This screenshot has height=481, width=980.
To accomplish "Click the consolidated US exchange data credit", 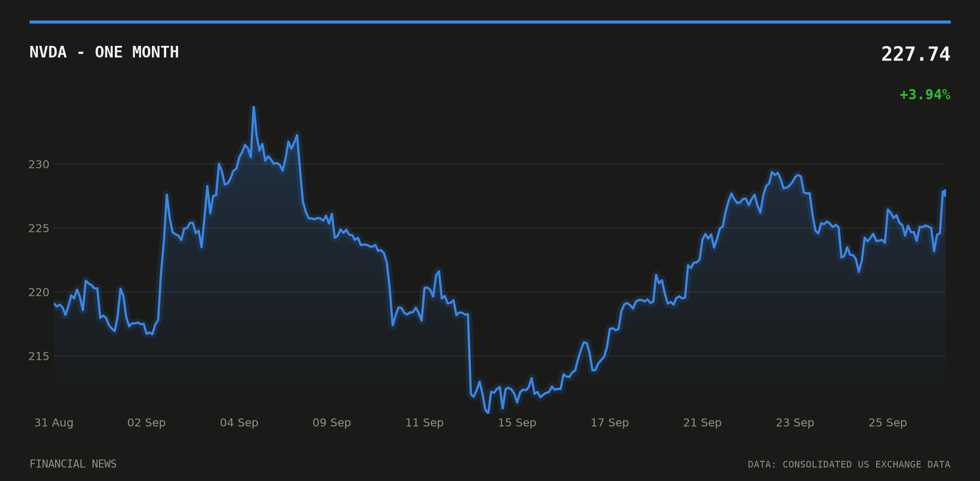I will (x=849, y=465).
